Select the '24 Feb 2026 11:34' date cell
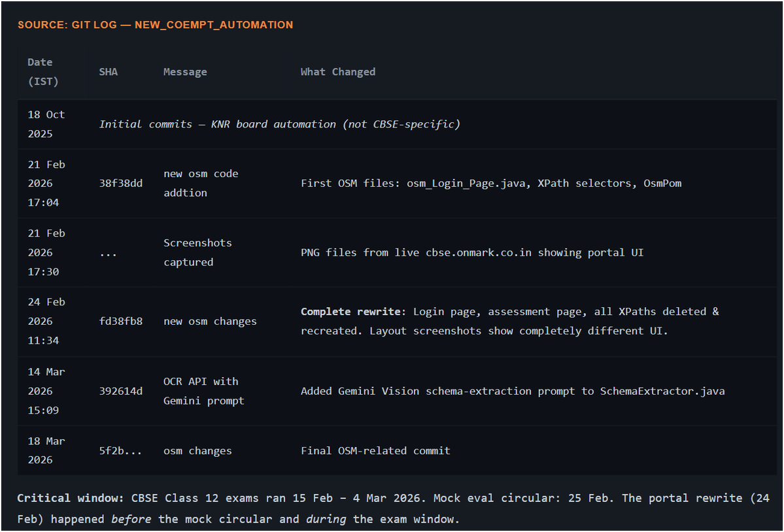The width and height of the screenshot is (784, 532). tap(46, 321)
